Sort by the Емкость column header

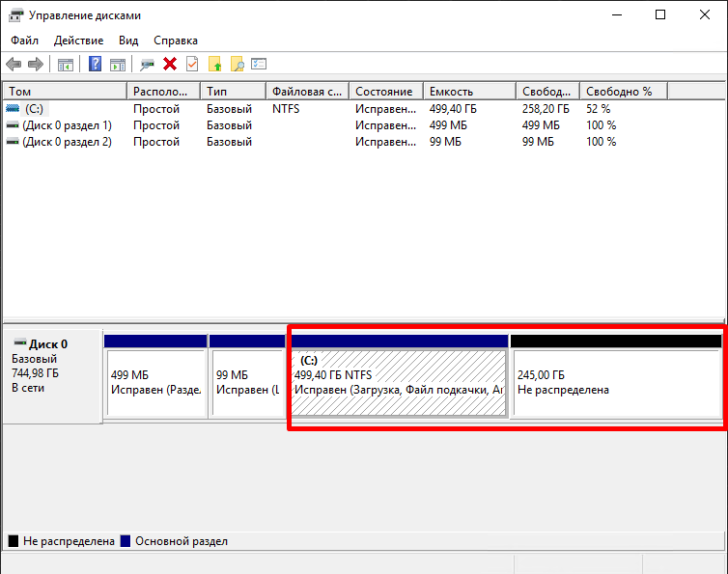[x=468, y=91]
